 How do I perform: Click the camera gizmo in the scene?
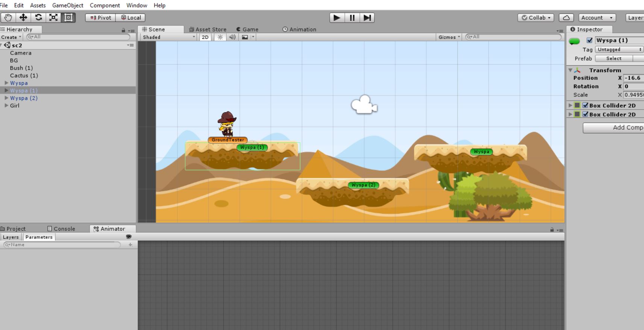click(x=364, y=105)
